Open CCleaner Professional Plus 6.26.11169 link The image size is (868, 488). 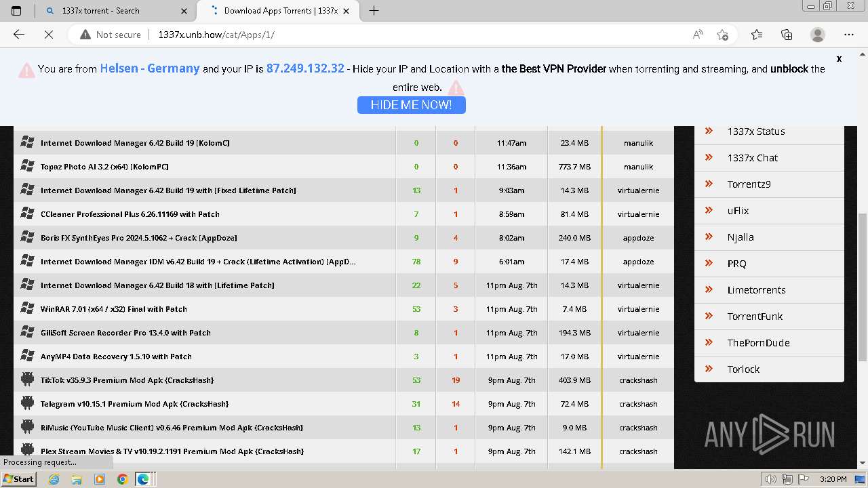[130, 214]
